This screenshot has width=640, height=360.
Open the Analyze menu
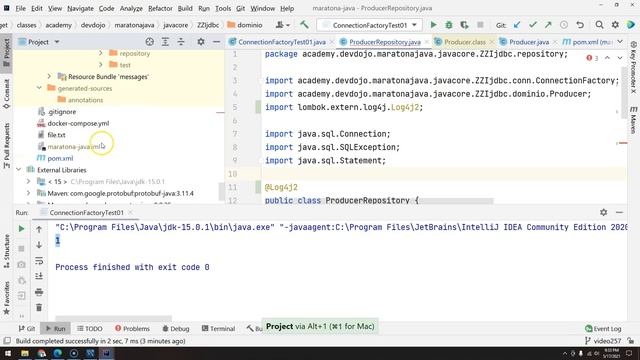[x=131, y=8]
